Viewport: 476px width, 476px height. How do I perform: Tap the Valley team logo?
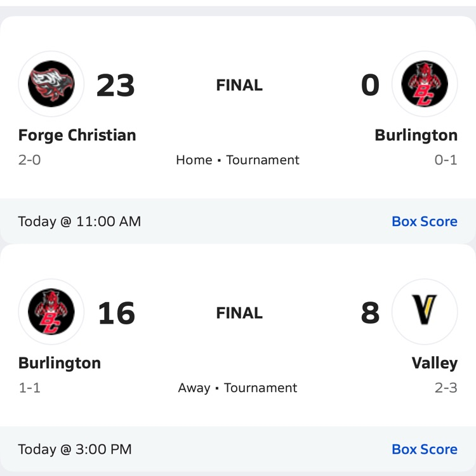pyautogui.click(x=425, y=312)
